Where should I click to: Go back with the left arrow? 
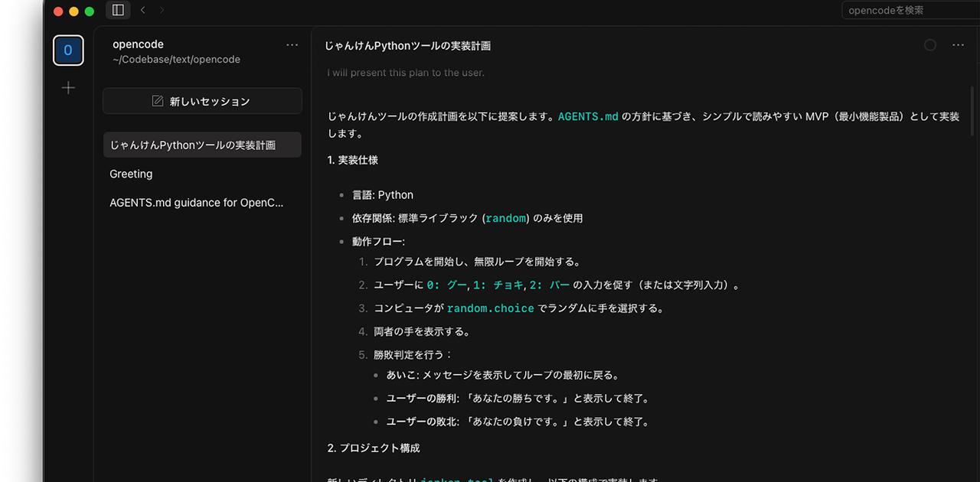pyautogui.click(x=143, y=10)
